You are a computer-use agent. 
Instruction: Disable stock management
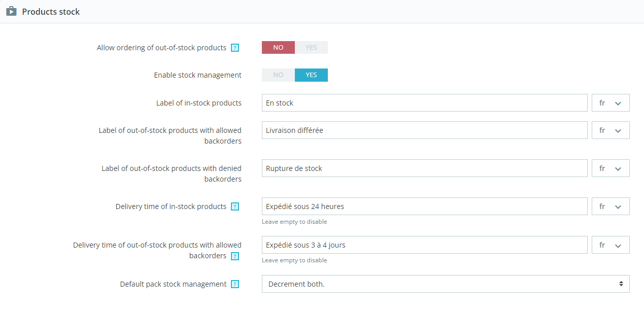278,75
